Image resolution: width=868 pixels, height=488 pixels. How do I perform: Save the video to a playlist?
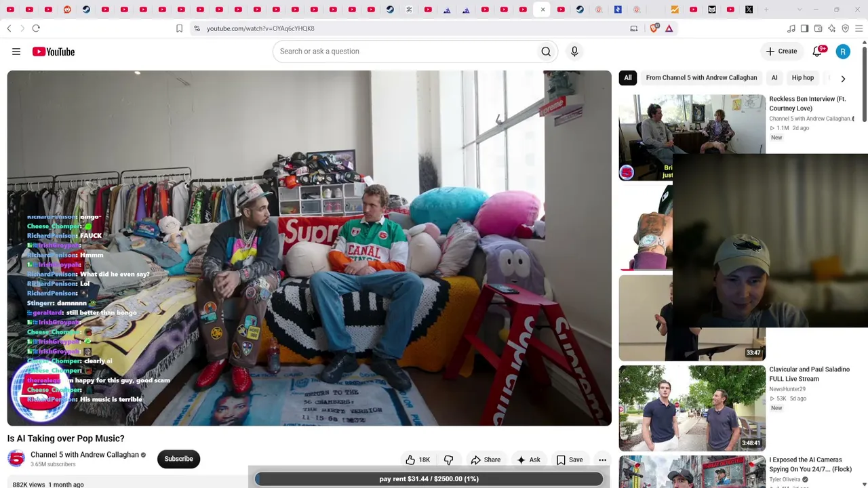(x=570, y=460)
